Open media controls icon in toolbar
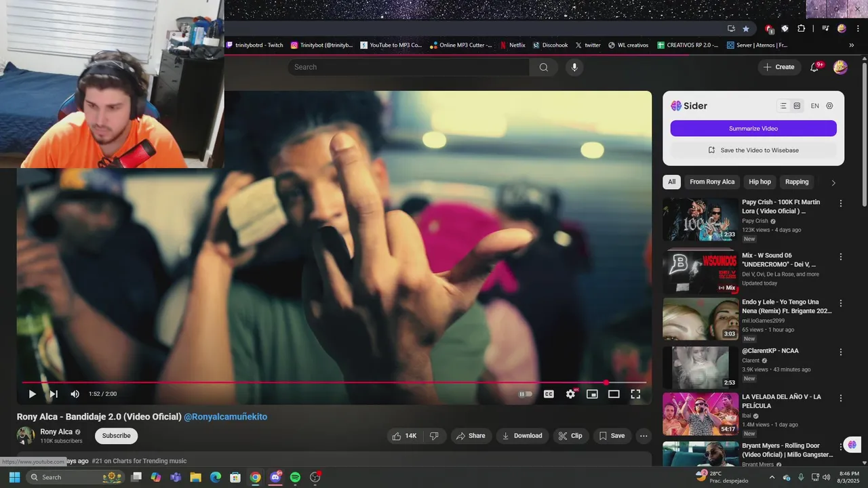Screen dimensions: 868x488 tap(825, 28)
